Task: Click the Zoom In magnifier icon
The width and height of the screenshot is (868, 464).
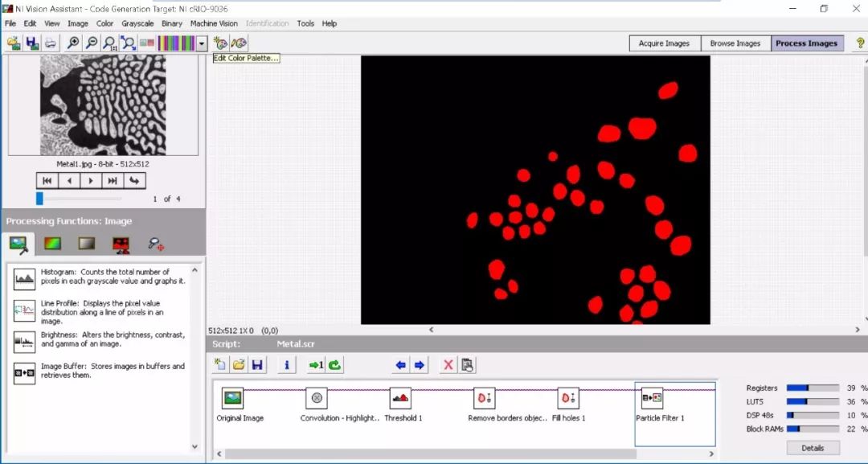Action: [x=73, y=43]
